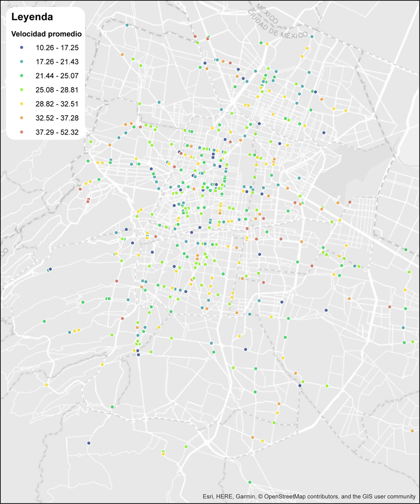420x504 pixels.
Task: Select the teal point right of the legend top
Action: click(x=126, y=25)
